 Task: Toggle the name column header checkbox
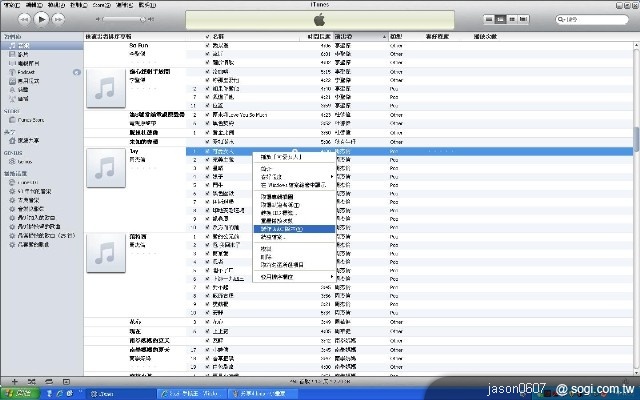(208, 36)
